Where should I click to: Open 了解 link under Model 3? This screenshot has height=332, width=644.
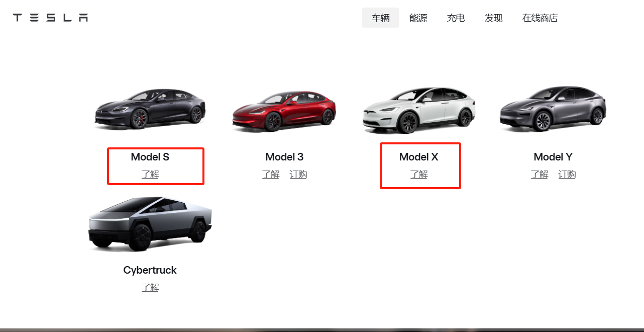(x=270, y=175)
